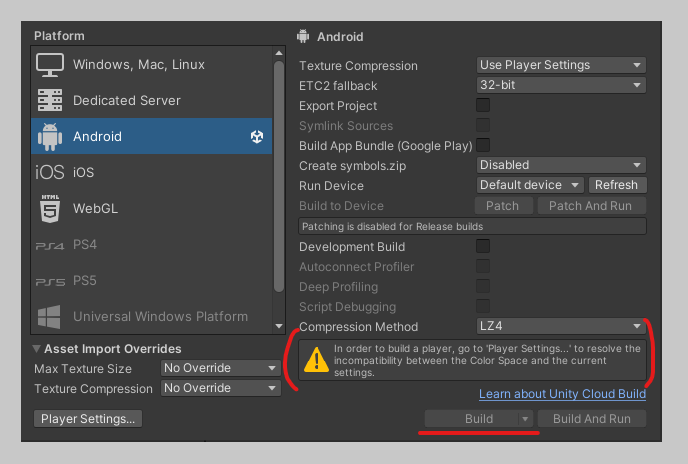This screenshot has width=688, height=464.
Task: Select Windows, Mac, Linux platform row
Action: (x=152, y=65)
